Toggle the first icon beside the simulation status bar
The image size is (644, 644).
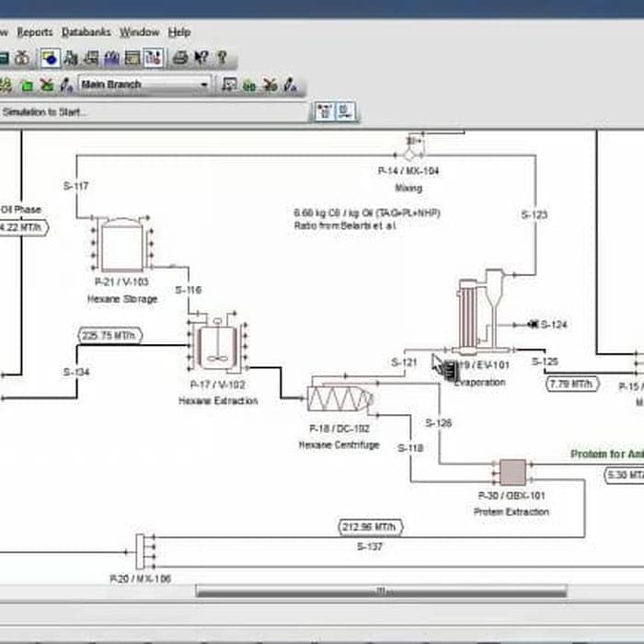[325, 111]
